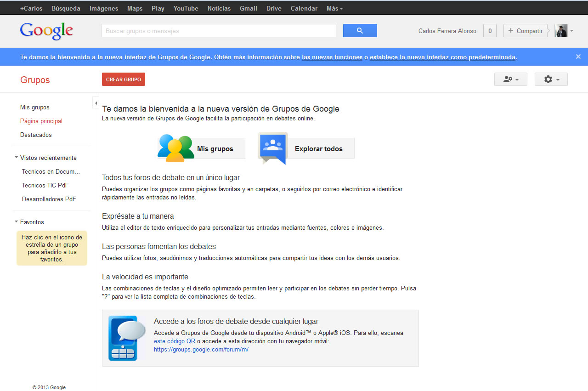Collapse the left sidebar arrow
This screenshot has height=391, width=588.
click(x=96, y=103)
